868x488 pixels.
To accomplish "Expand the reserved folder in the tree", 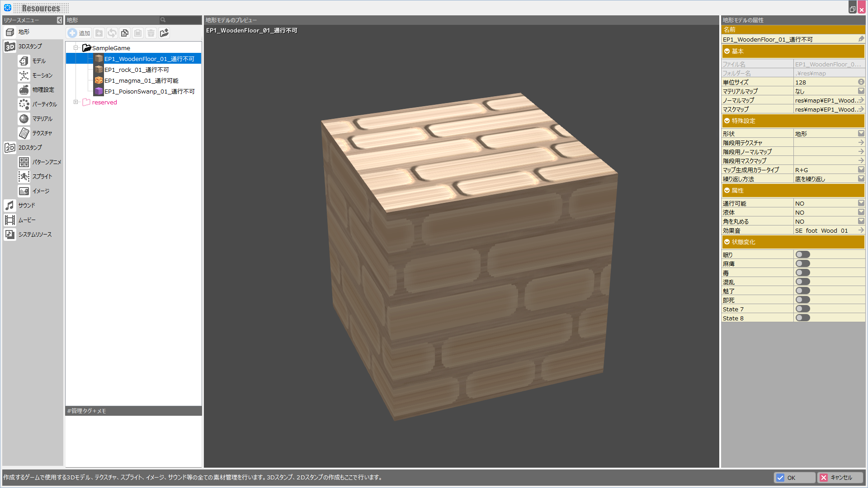I will [76, 102].
